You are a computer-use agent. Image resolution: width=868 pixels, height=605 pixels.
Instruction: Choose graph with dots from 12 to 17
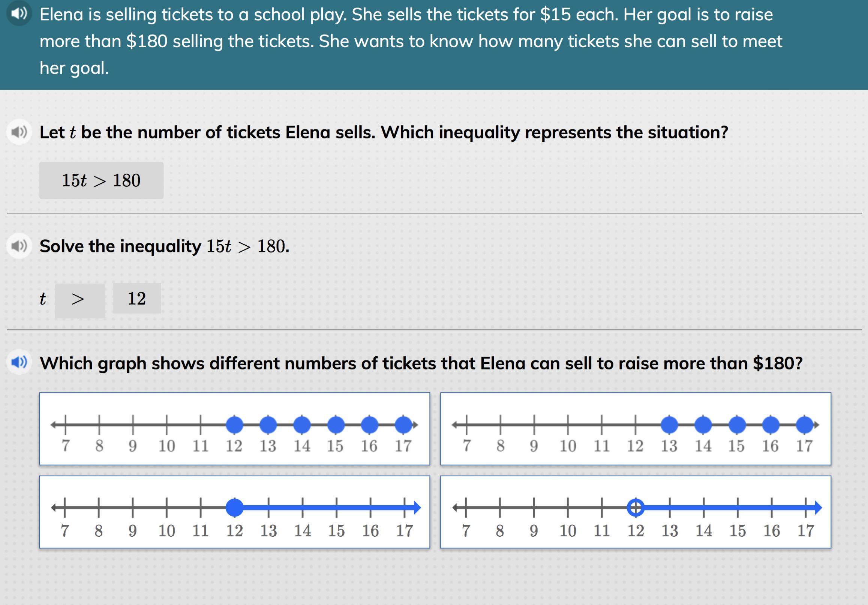(x=234, y=429)
